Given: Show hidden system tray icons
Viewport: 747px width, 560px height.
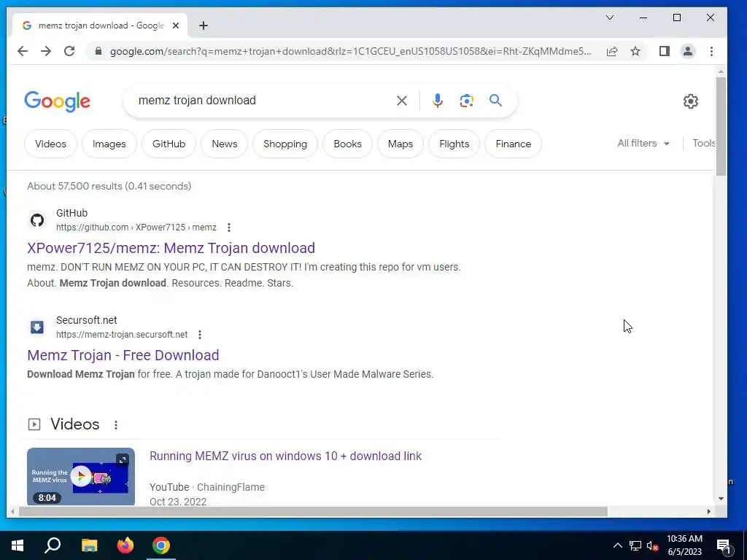Looking at the screenshot, I should (x=617, y=545).
